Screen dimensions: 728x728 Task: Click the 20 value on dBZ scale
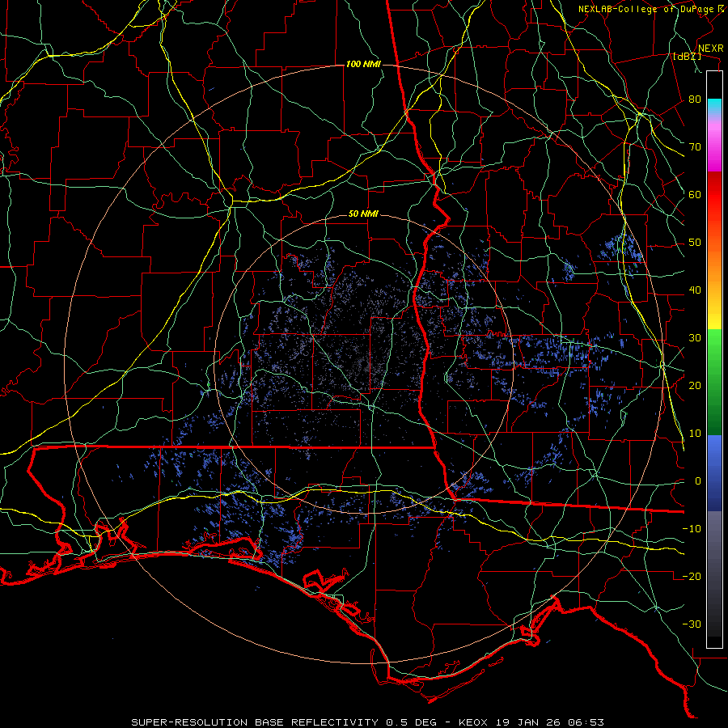(x=695, y=386)
